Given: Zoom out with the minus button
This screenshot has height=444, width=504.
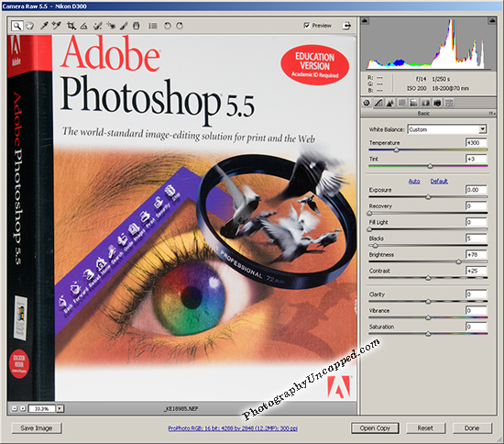Looking at the screenshot, I should point(14,408).
